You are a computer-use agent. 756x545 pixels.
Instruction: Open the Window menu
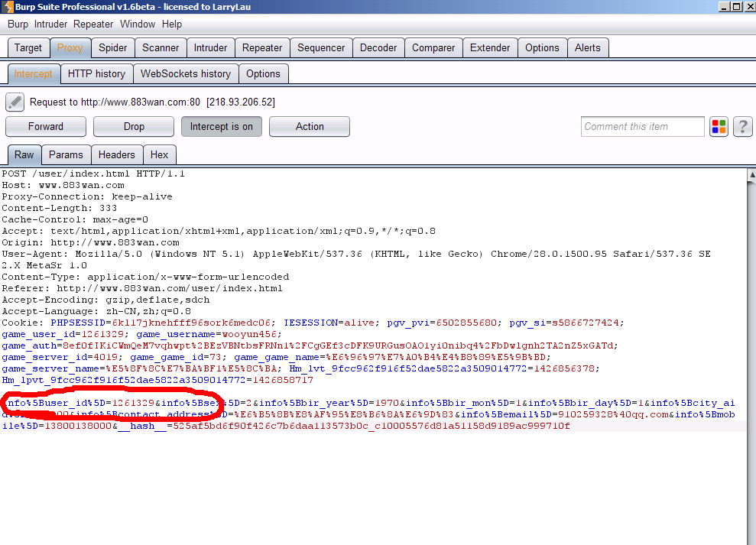(x=138, y=24)
